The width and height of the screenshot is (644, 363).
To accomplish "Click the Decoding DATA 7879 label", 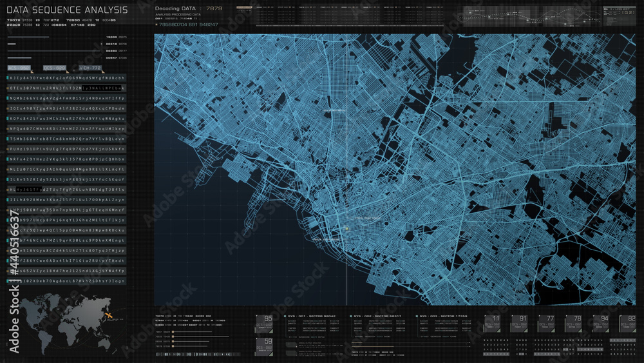I will pyautogui.click(x=189, y=8).
